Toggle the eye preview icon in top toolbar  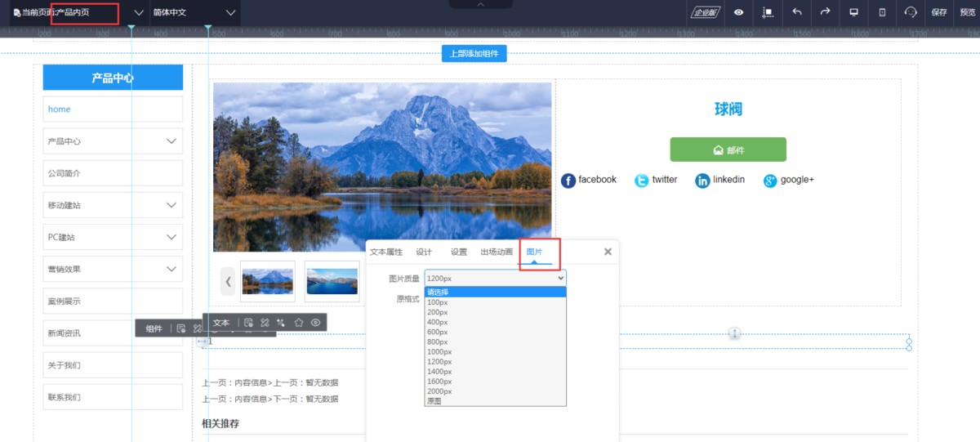coord(738,12)
